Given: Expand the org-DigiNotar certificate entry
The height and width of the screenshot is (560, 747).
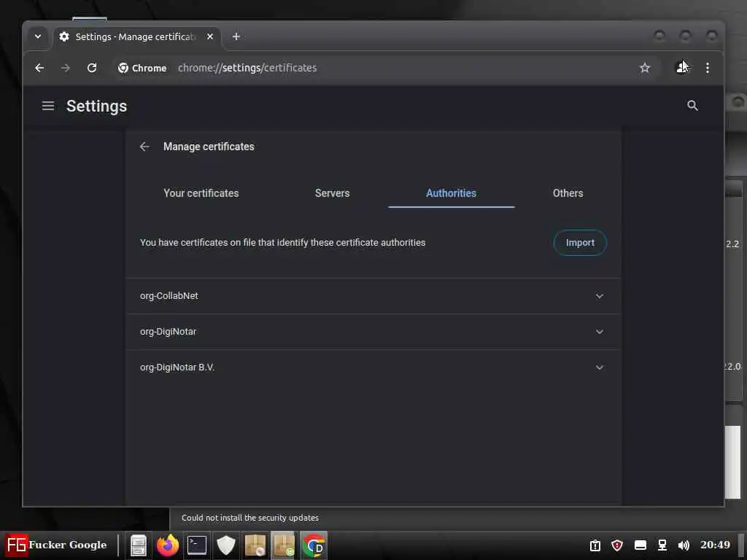Looking at the screenshot, I should [600, 332].
